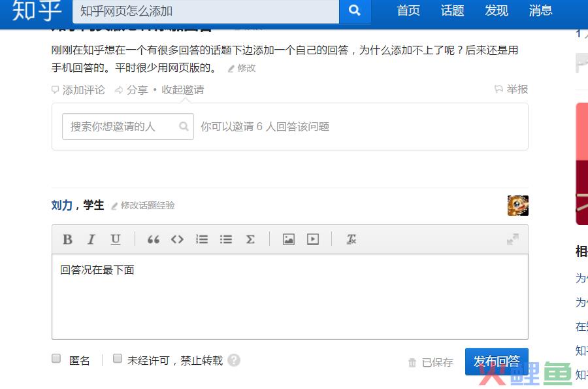The image size is (588, 389).
Task: Expand the editor to fullscreen
Action: tap(513, 239)
